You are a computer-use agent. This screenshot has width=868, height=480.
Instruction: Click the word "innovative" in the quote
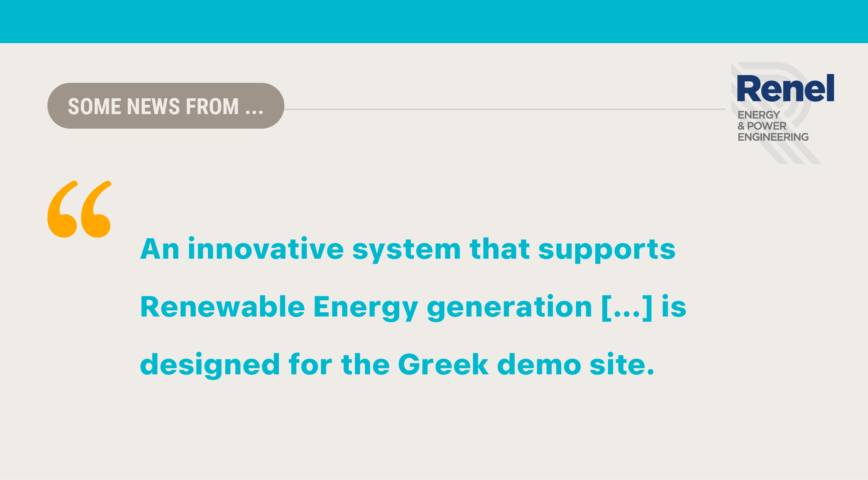tap(266, 249)
